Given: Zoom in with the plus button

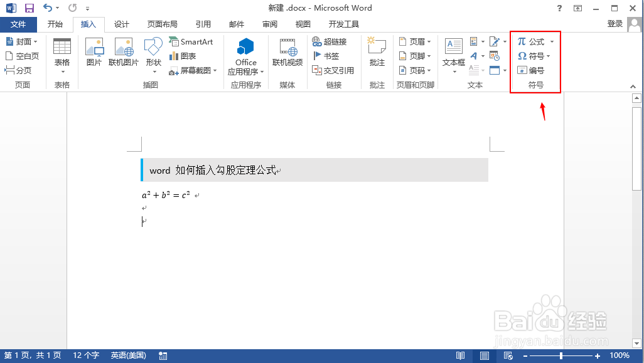Looking at the screenshot, I should coord(598,356).
